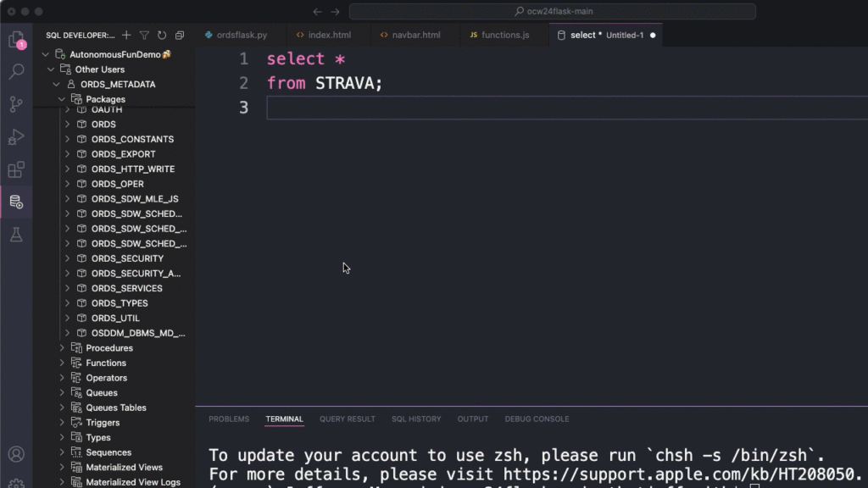Image resolution: width=868 pixels, height=488 pixels.
Task: Select the functions.js editor tab
Action: 504,35
